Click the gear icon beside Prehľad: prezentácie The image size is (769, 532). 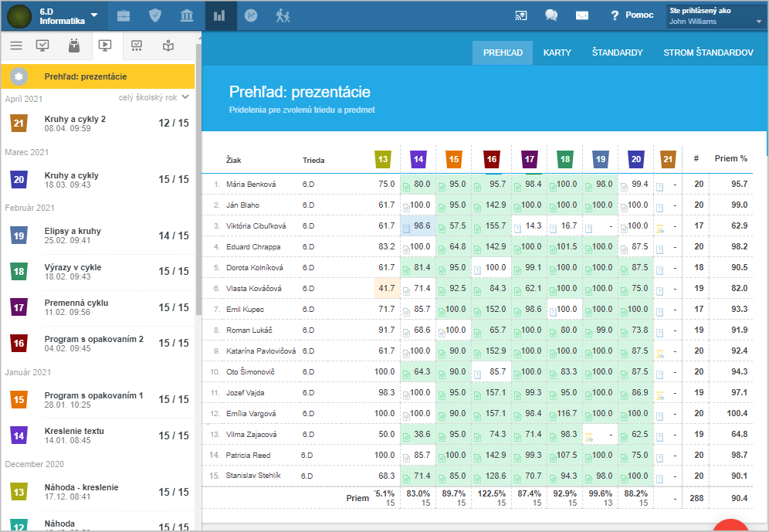coord(19,76)
